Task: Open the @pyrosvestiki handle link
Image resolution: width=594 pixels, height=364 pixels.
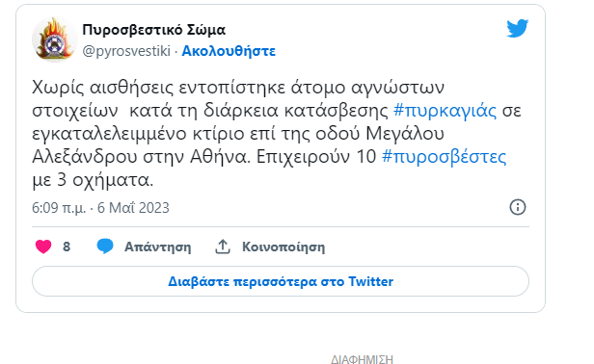Action: pyautogui.click(x=126, y=51)
